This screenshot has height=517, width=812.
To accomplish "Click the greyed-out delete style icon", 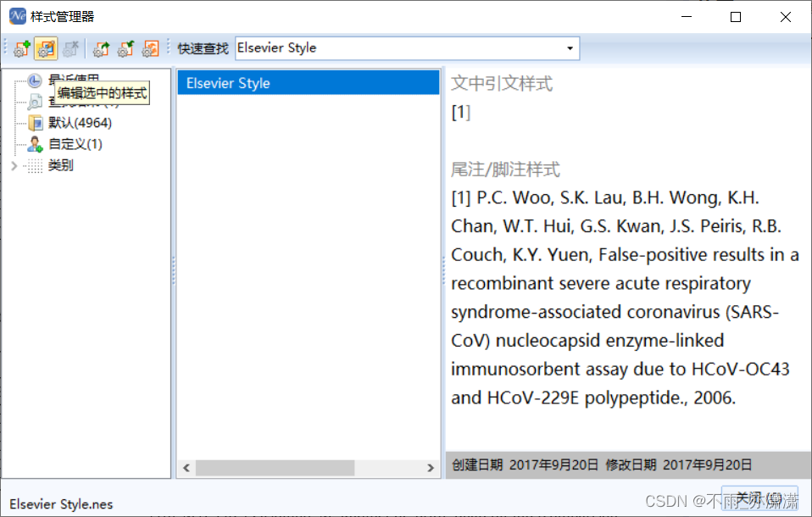I will [x=71, y=48].
